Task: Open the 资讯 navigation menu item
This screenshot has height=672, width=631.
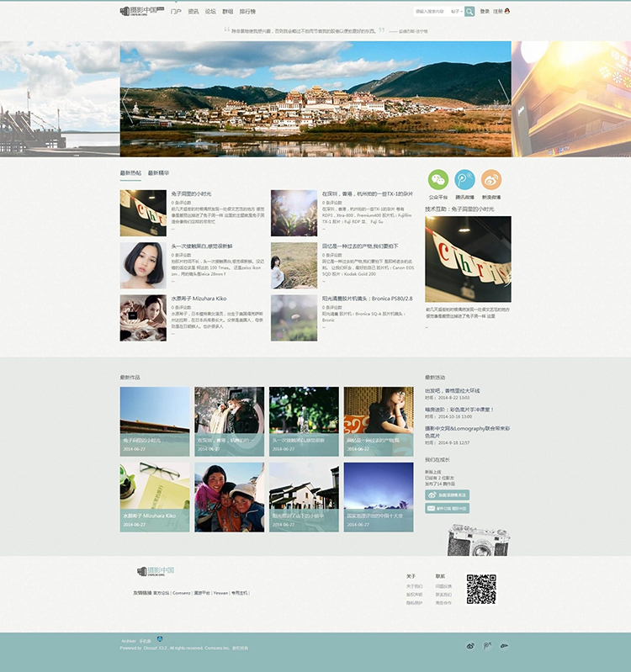Action: point(194,12)
